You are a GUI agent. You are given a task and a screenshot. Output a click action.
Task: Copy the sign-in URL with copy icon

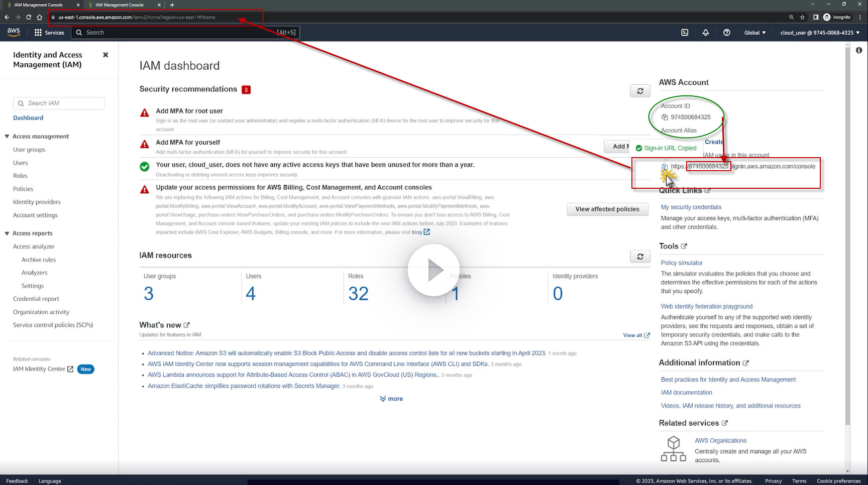(665, 167)
